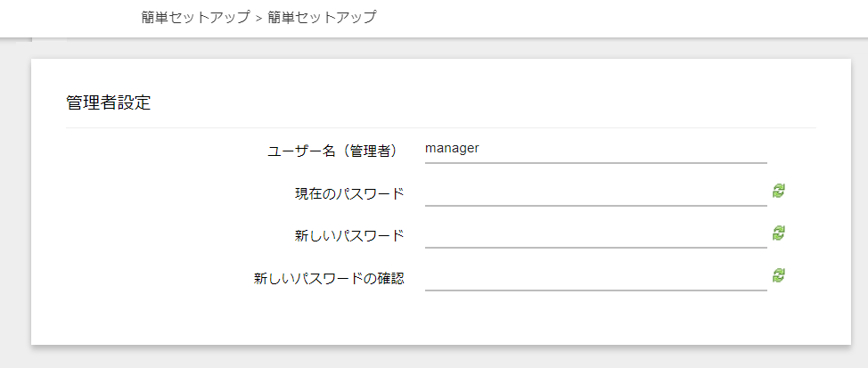Click the 新しいパスワードの確認 label text

coord(329,278)
